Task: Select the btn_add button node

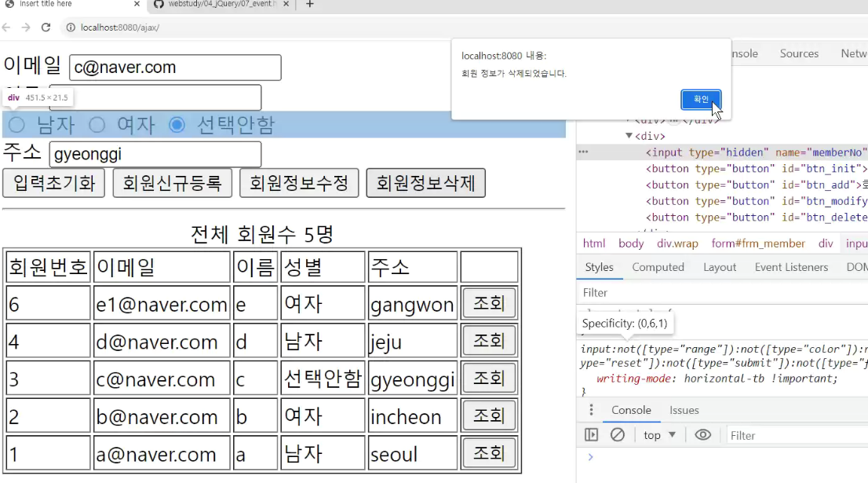Action: coord(757,185)
